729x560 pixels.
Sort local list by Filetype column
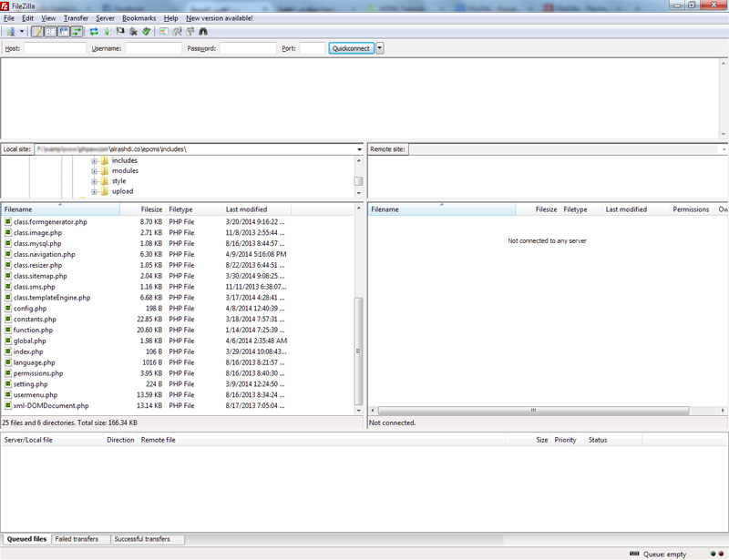194,209
